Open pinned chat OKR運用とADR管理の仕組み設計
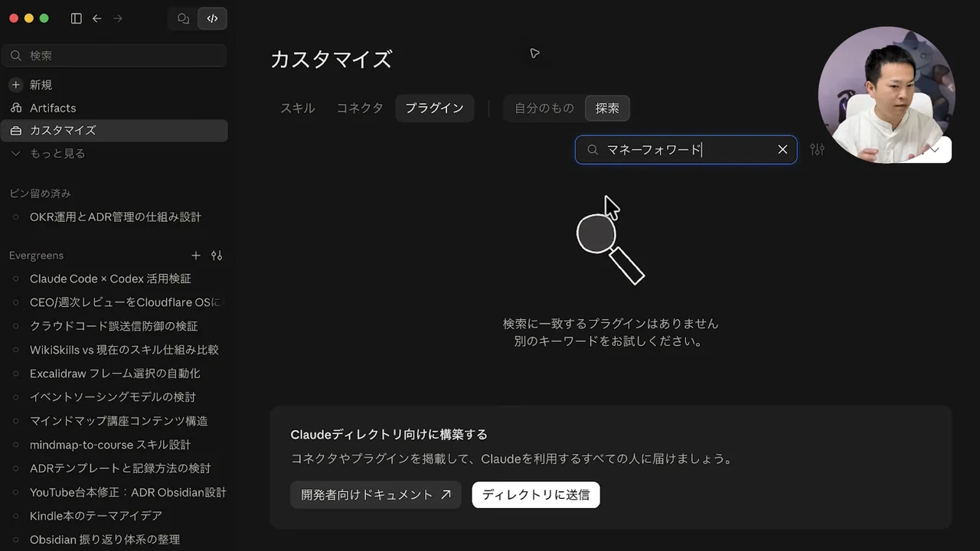 (114, 217)
